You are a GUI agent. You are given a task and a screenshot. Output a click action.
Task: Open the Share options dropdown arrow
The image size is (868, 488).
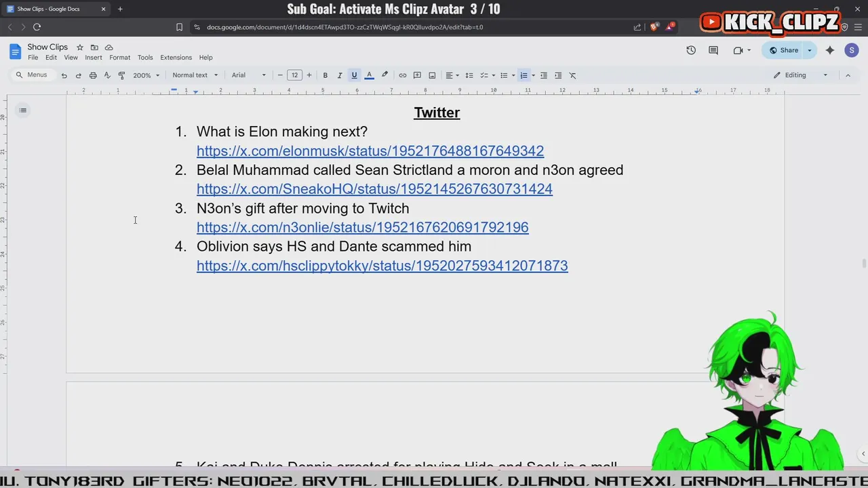coord(809,50)
